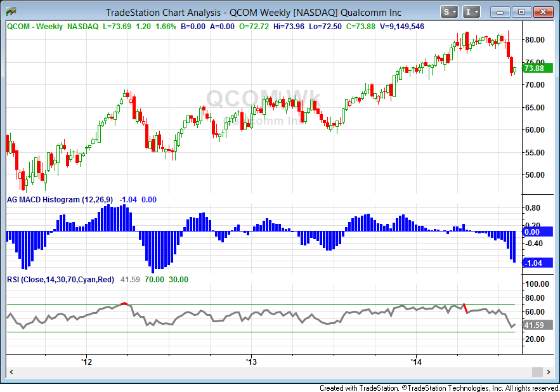
Task: Click the L=73.69 last price value
Action: point(117,27)
